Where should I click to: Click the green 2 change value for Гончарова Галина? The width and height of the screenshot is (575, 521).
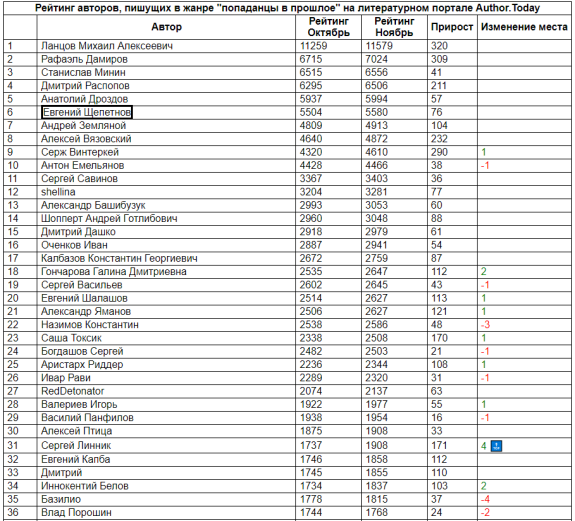pos(484,272)
